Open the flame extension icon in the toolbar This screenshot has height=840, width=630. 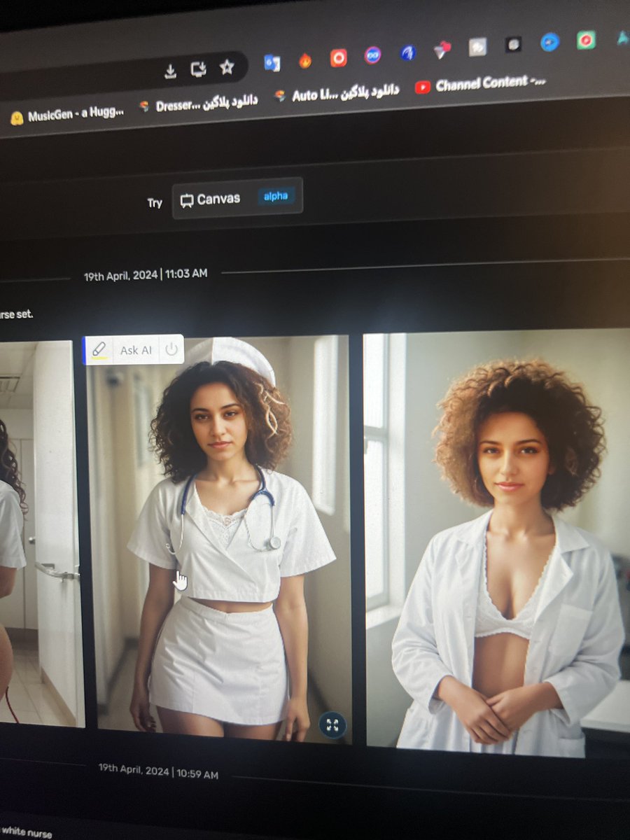pos(305,61)
